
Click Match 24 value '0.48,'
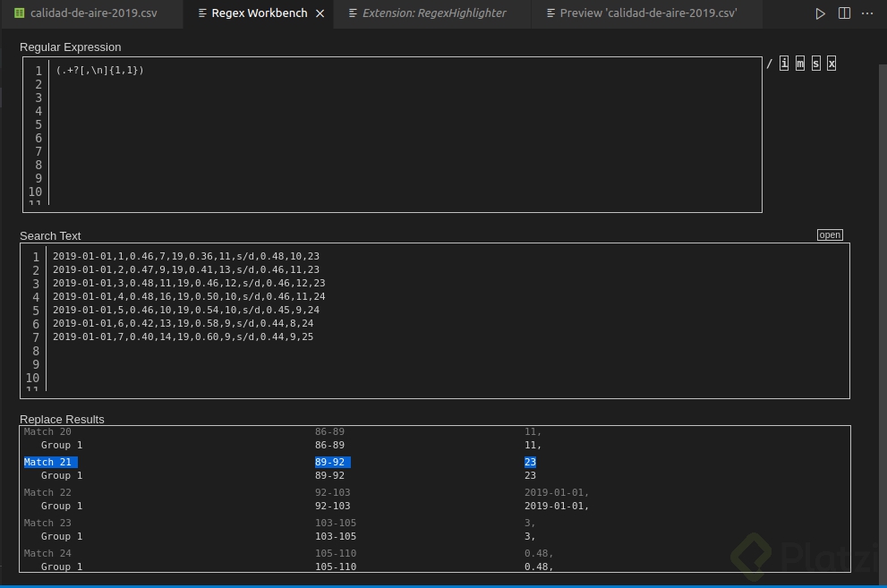coord(539,553)
